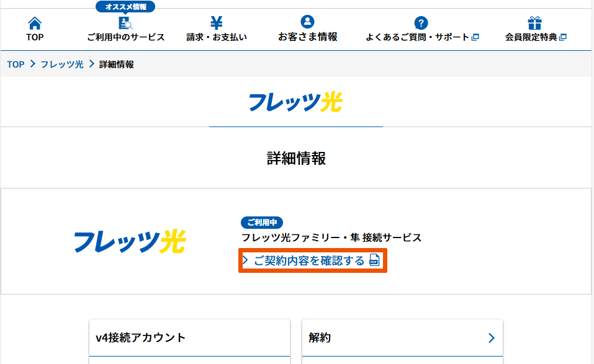Click the external link icon next to よくあるご質問・サポート
Image resolution: width=594 pixels, height=364 pixels.
point(475,37)
